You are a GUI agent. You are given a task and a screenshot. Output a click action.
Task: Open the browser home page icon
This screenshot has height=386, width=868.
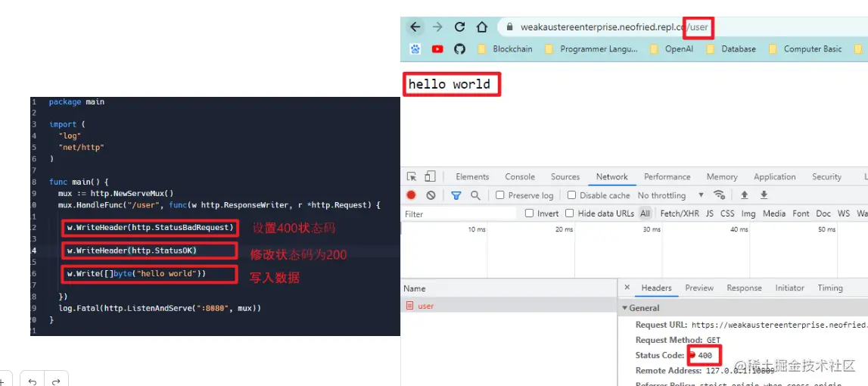pos(481,26)
